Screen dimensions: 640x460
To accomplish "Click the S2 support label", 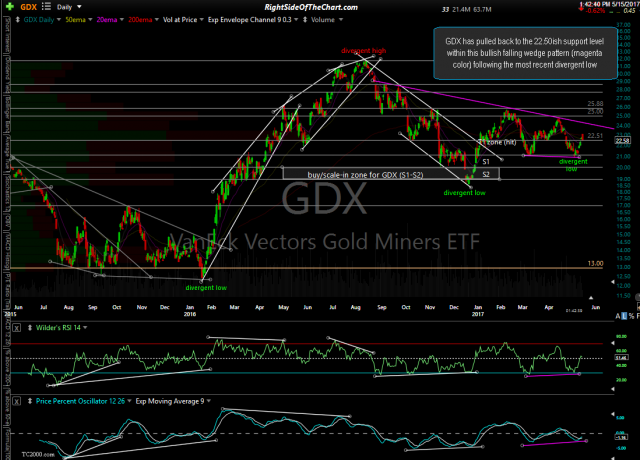I will click(x=486, y=174).
